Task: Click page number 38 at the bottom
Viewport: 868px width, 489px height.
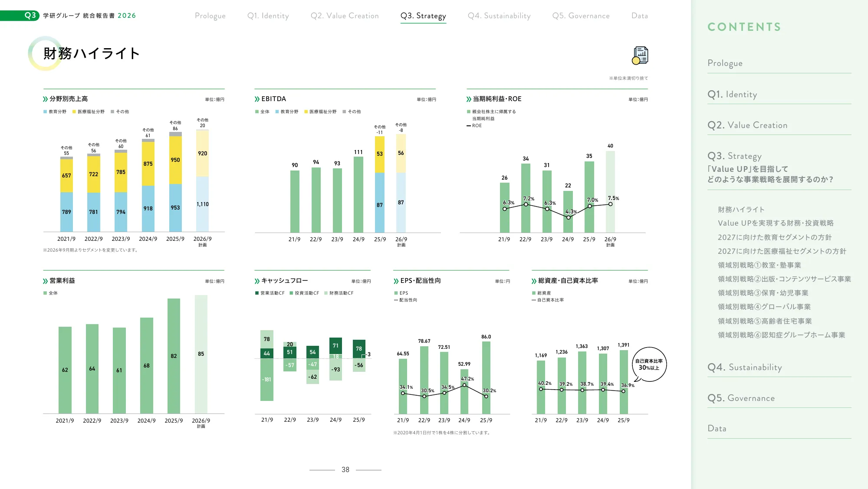Action: click(345, 470)
